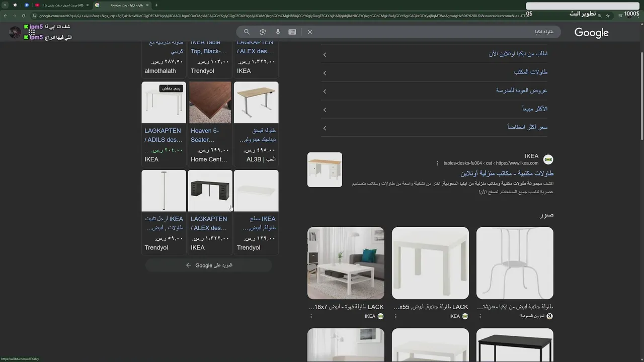Open 'طاولات مكتبية - مكاتب منزلية أونلاين' result link
The width and height of the screenshot is (644, 362).
507,173
